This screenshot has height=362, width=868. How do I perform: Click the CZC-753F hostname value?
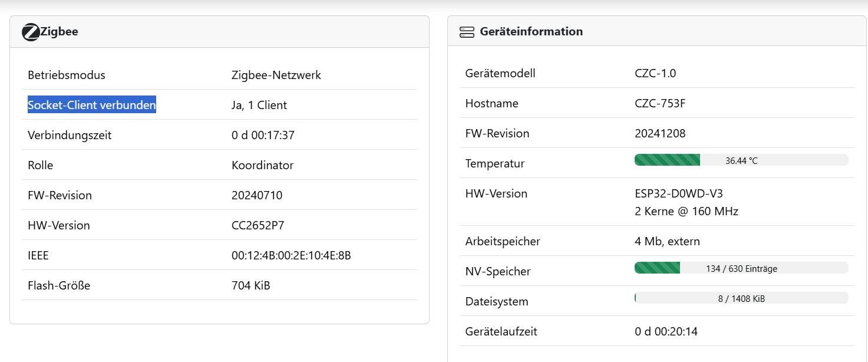pyautogui.click(x=660, y=103)
